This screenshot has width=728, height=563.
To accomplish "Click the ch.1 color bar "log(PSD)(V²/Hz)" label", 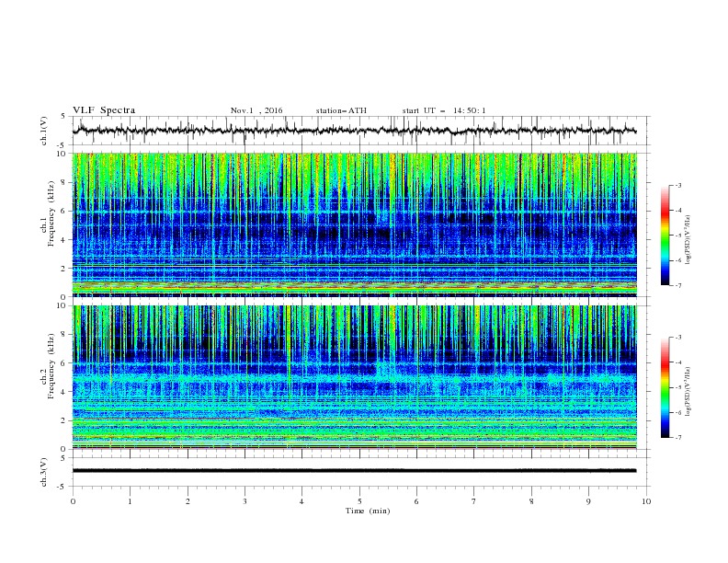I will point(688,240).
